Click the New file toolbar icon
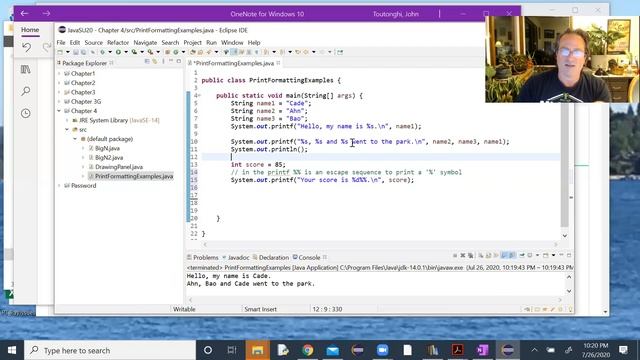 point(60,52)
